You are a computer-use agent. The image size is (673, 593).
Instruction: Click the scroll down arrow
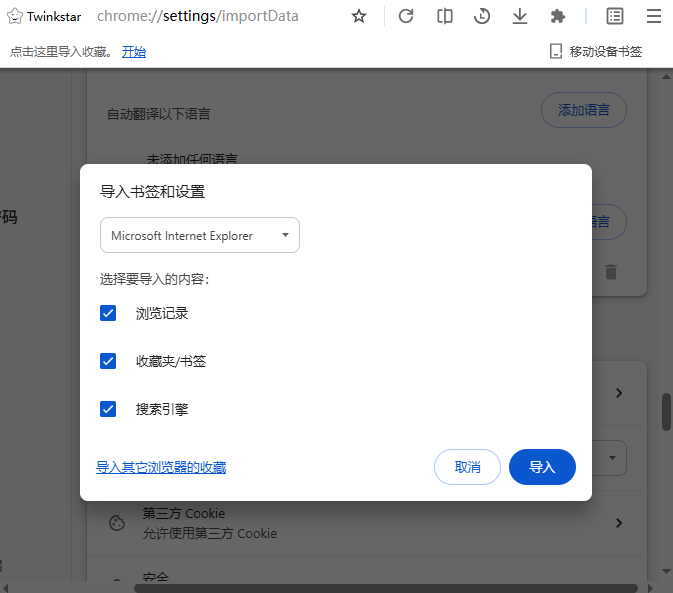point(667,572)
